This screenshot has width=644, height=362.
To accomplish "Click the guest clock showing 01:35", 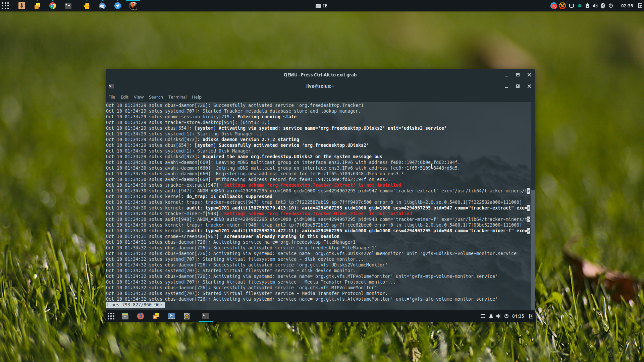I will [518, 316].
